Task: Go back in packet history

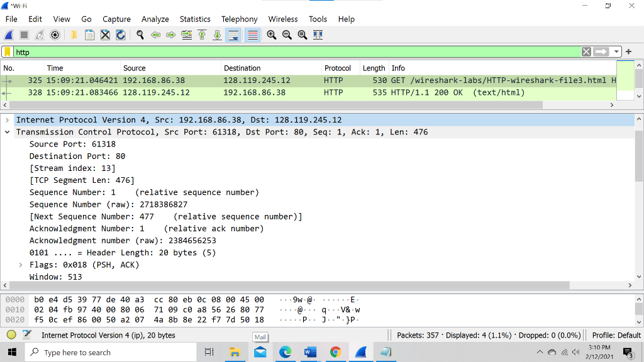Action: pyautogui.click(x=155, y=35)
